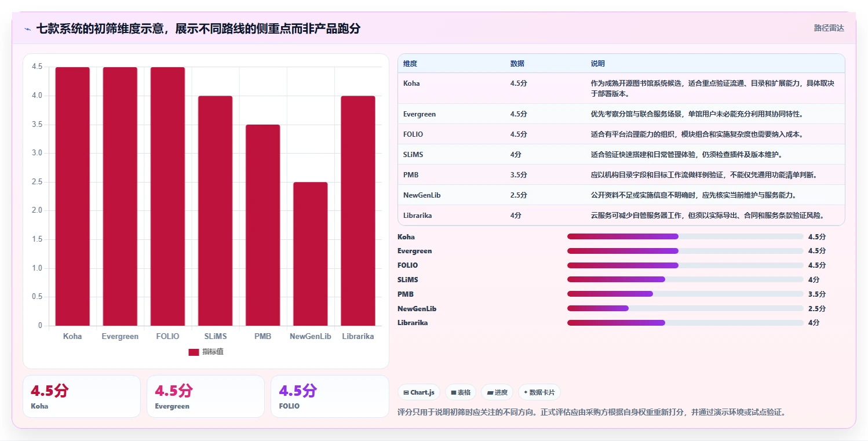868x441 pixels.
Task: Click the SLiMS progress bar
Action: coord(685,279)
